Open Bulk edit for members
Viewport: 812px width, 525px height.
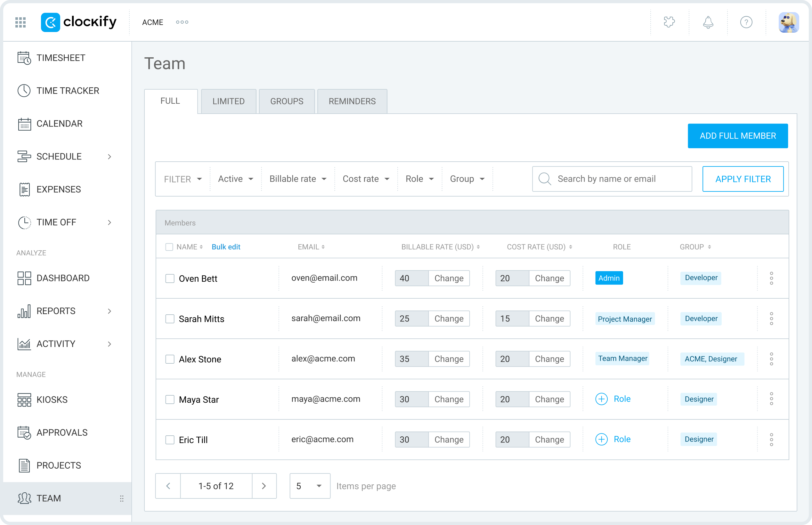click(x=226, y=246)
